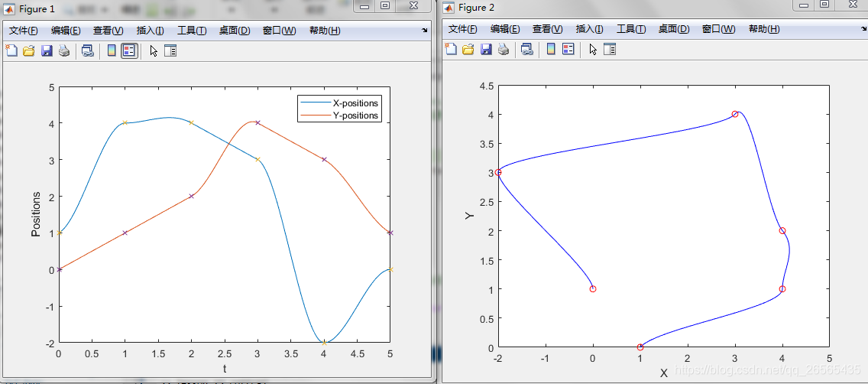Click Save icon in Figure 1 toolbar
Image resolution: width=868 pixels, height=384 pixels.
(47, 51)
